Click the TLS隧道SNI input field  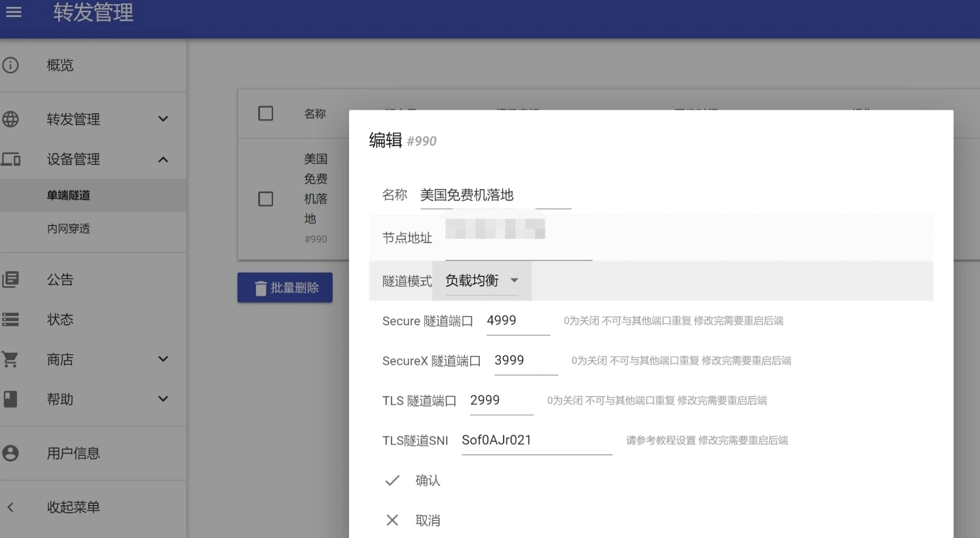pos(536,440)
